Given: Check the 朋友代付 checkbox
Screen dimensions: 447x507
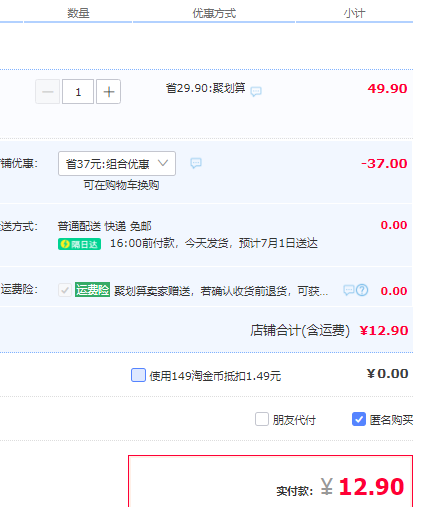Looking at the screenshot, I should pos(262,419).
